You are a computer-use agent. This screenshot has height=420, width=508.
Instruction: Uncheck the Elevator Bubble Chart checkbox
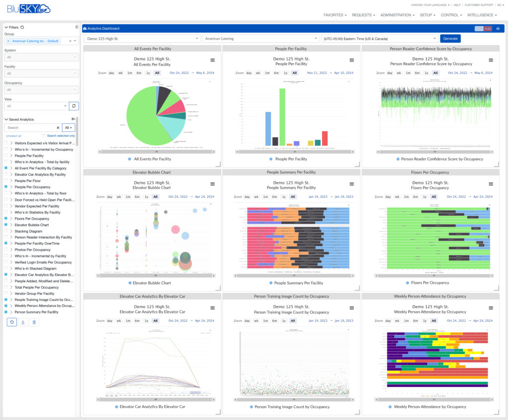(x=6, y=225)
